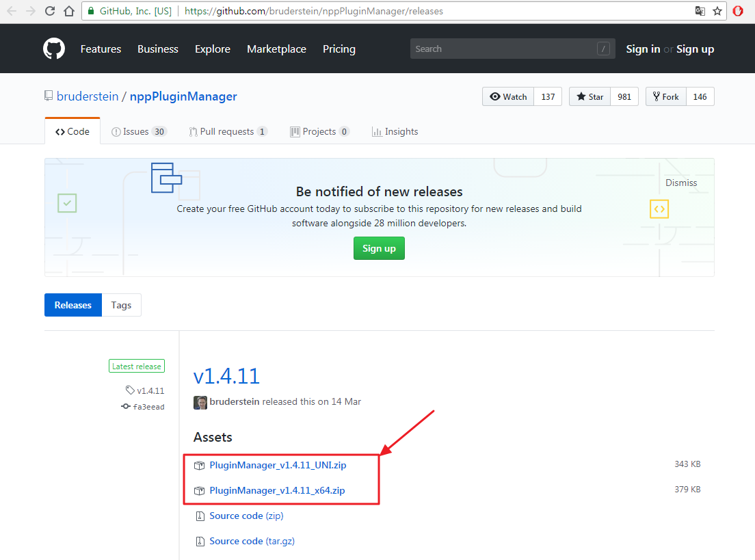This screenshot has height=560, width=755.
Task: Download PluginManager_v1.4.11_x64.zip
Action: (x=278, y=491)
